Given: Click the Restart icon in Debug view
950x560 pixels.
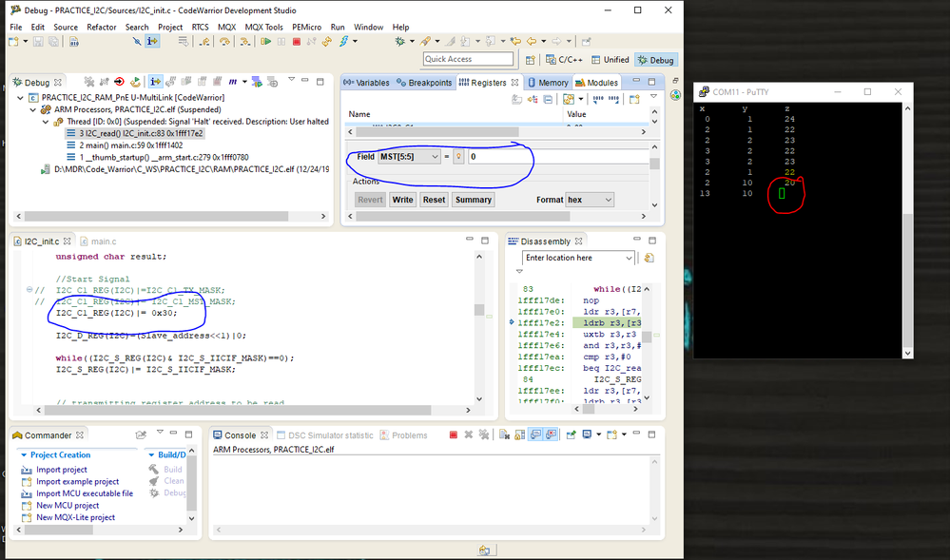Looking at the screenshot, I should pos(136,82).
